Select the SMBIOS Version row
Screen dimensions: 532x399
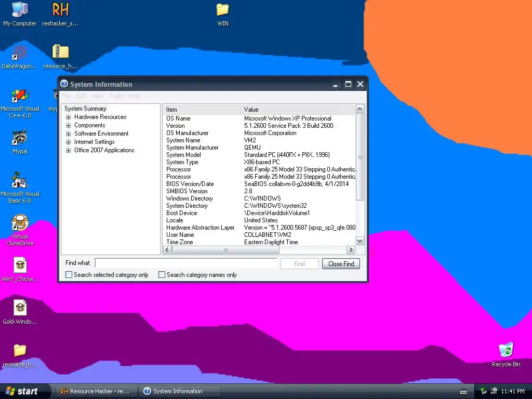tap(259, 191)
